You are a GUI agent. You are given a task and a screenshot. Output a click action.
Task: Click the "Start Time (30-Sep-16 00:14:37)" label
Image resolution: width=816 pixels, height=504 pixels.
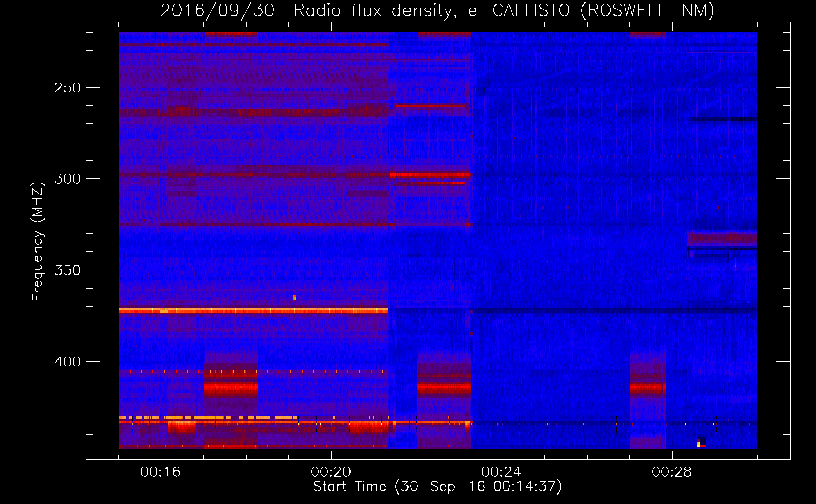[x=437, y=486]
